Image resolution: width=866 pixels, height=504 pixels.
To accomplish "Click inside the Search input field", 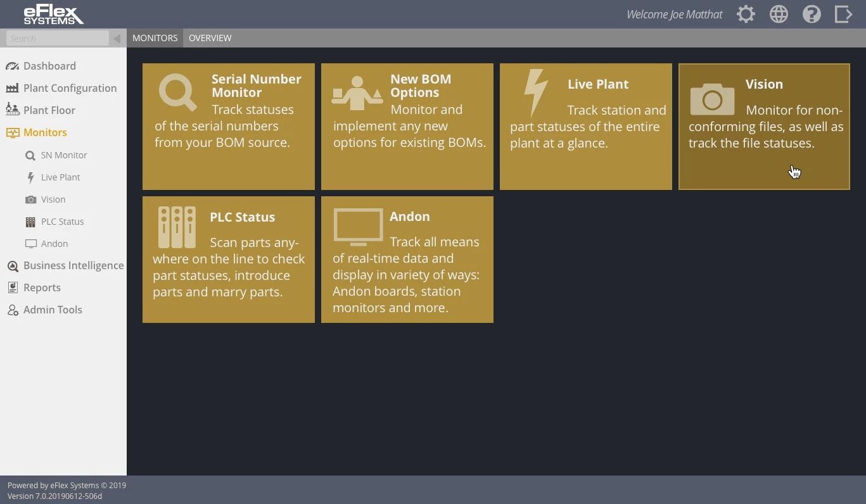I will (57, 38).
